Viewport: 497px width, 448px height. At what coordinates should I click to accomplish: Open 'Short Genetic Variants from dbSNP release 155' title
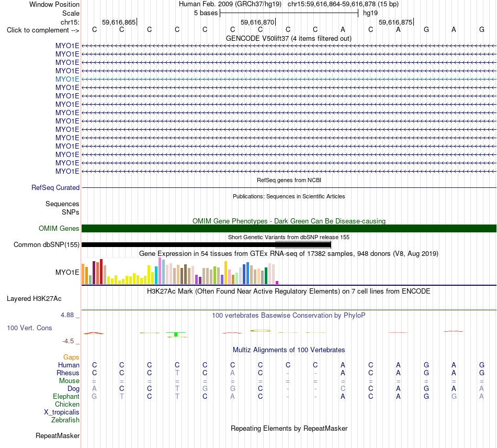pyautogui.click(x=289, y=237)
